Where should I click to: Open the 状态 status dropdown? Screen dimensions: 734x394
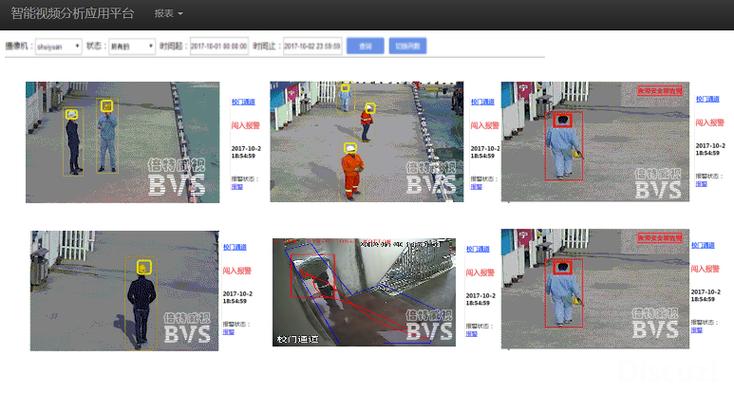132,46
